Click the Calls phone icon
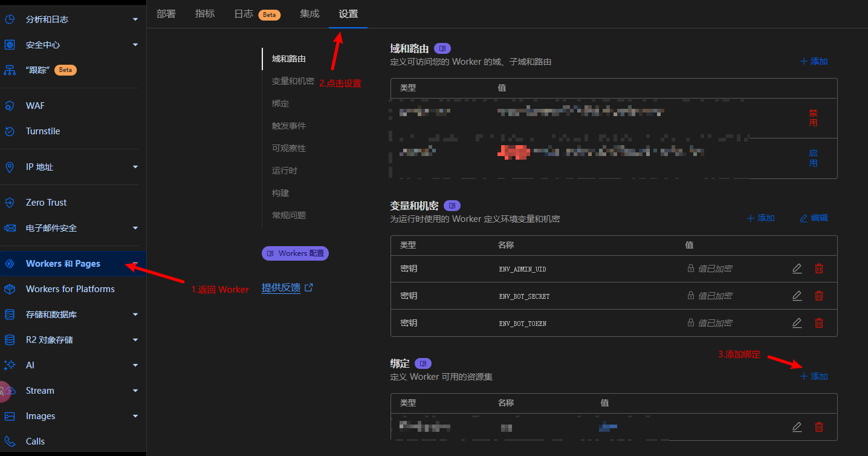Image resolution: width=868 pixels, height=456 pixels. point(10,441)
